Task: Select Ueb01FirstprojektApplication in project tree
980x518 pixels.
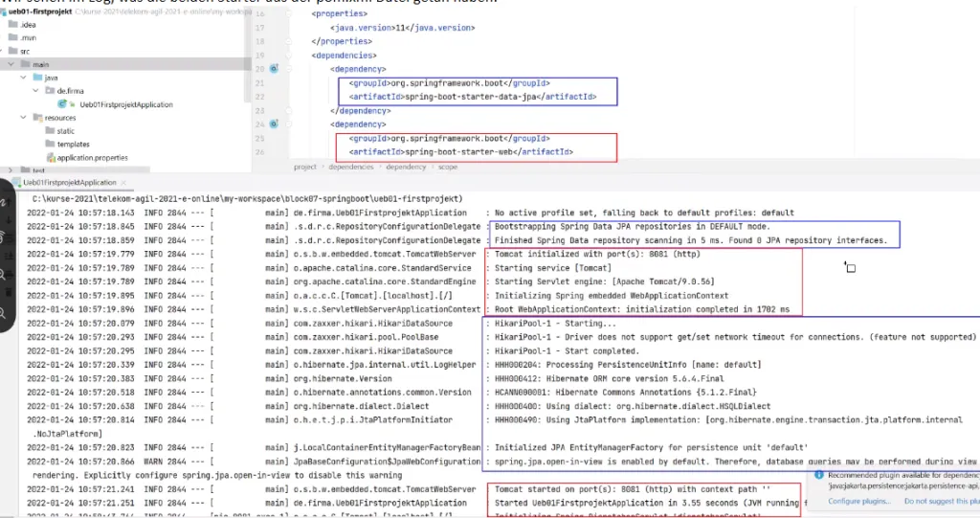Action: 125,104
